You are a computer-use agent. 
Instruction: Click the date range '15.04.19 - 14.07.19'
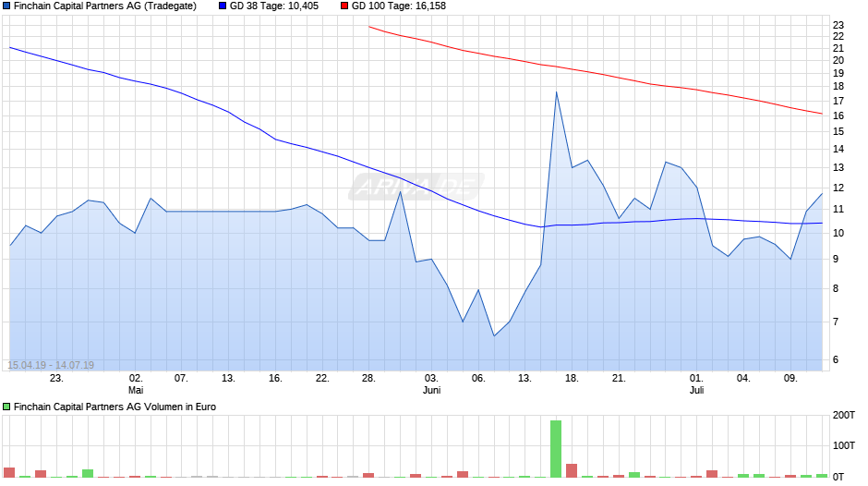point(51,365)
